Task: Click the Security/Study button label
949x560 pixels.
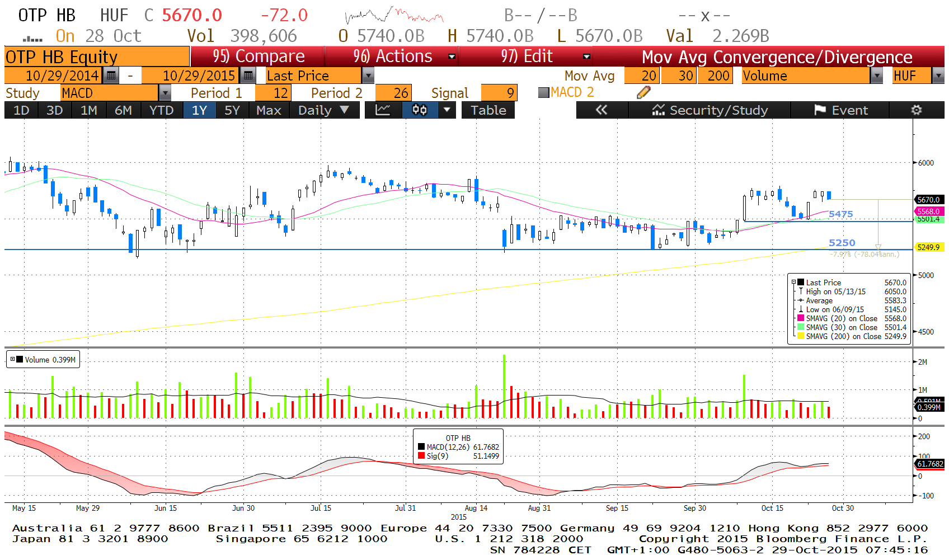Action: [x=718, y=110]
